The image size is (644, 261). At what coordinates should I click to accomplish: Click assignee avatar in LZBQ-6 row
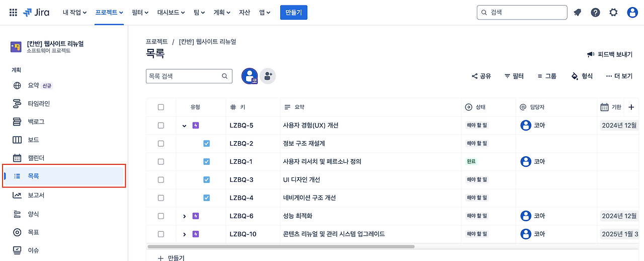coord(526,216)
